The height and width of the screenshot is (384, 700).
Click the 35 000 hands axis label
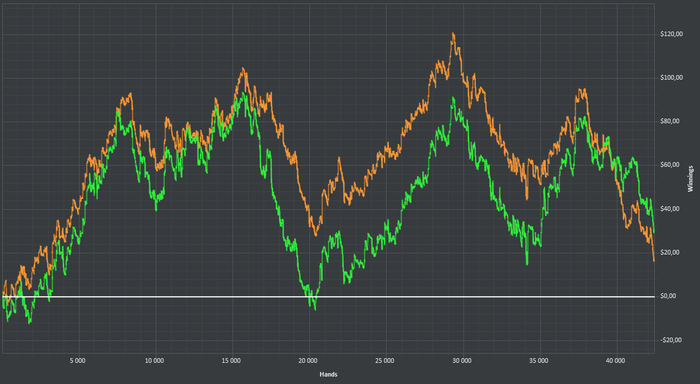[538, 360]
